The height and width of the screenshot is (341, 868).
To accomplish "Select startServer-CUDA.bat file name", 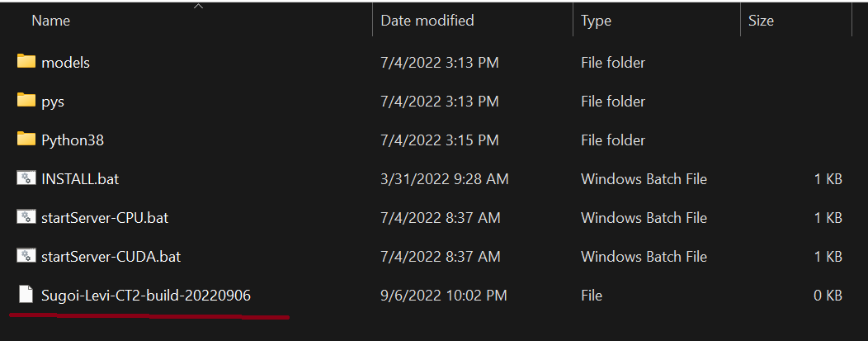I will coord(111,257).
